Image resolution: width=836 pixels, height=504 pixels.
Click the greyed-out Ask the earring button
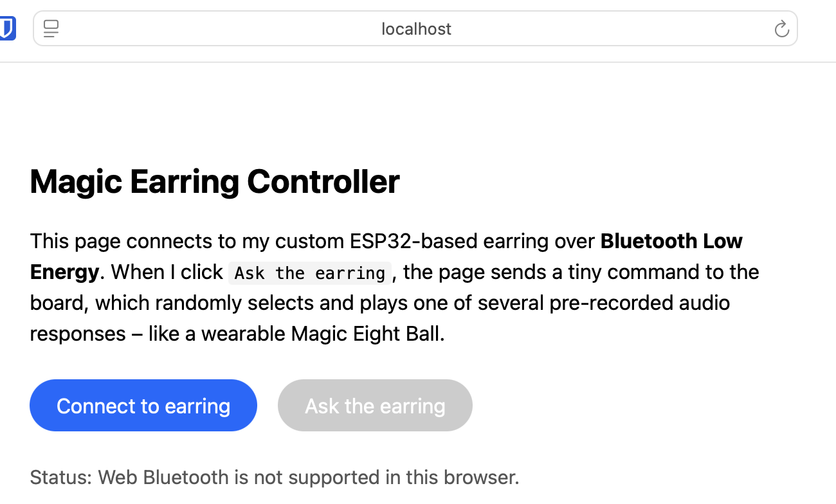[375, 406]
